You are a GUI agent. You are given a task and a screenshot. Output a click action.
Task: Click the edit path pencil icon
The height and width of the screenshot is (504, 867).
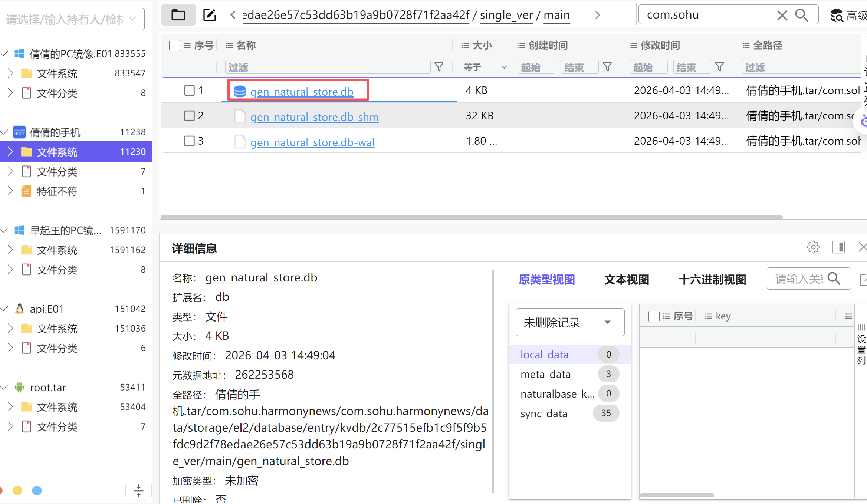click(210, 15)
